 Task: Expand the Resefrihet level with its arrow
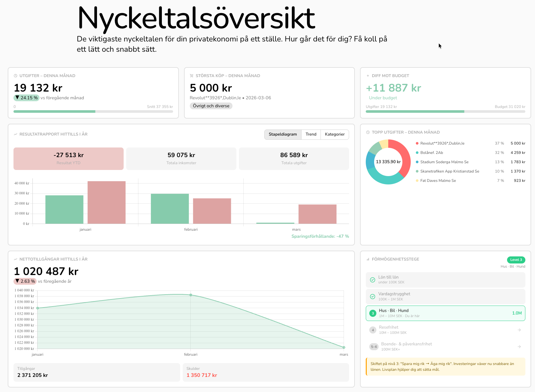519,330
